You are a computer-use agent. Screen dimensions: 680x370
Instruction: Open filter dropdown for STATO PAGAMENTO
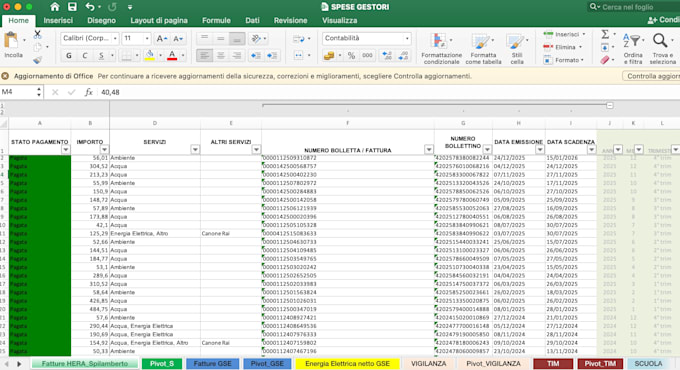[65, 150]
